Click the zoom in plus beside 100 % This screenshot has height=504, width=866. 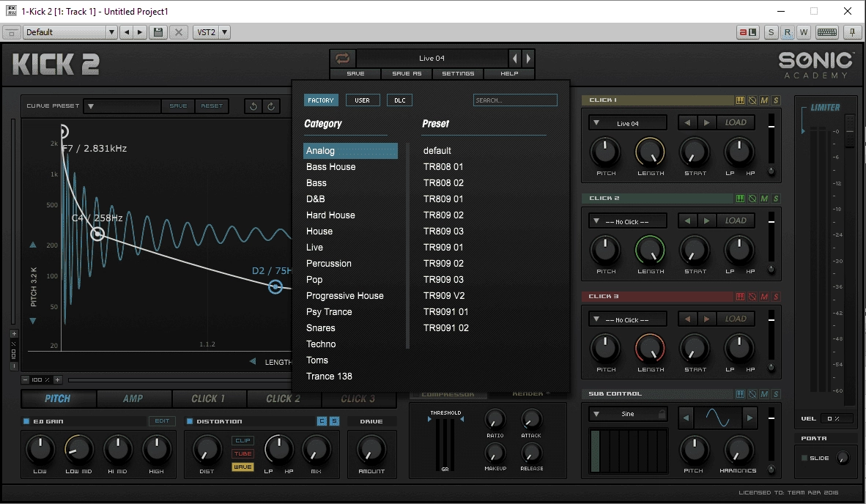57,379
